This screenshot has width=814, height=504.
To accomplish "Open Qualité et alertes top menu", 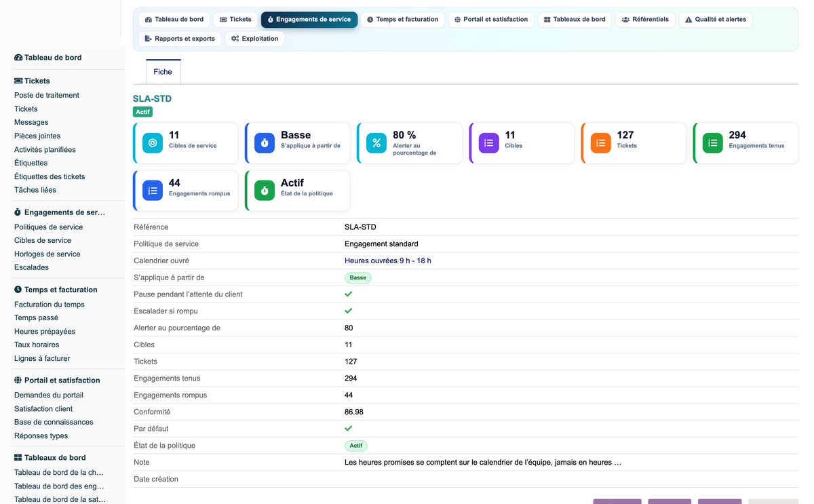I will 716,20.
